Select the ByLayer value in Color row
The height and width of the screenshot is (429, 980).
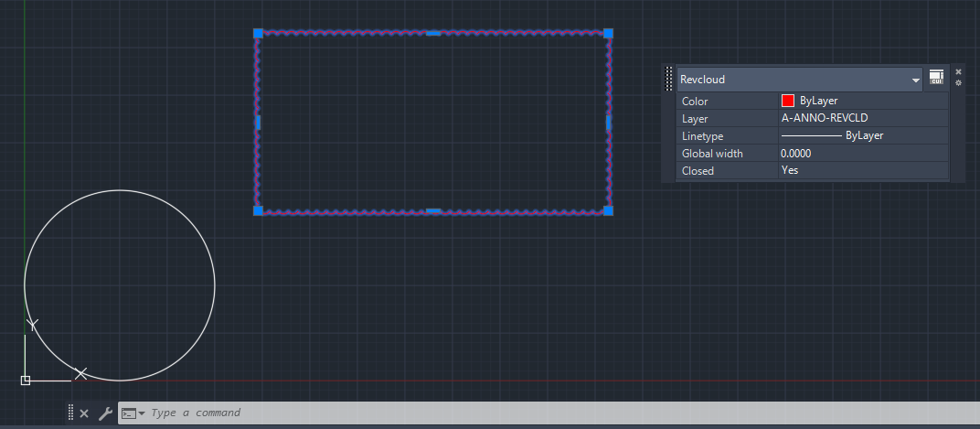819,101
